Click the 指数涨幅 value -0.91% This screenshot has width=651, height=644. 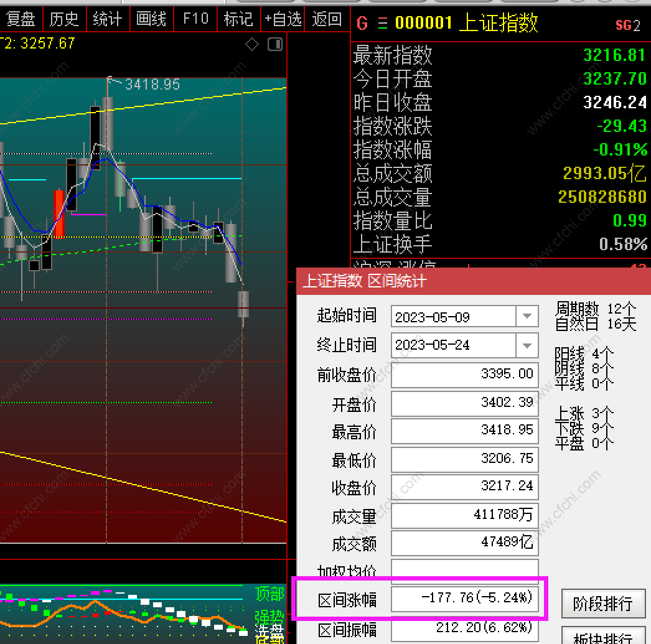621,150
